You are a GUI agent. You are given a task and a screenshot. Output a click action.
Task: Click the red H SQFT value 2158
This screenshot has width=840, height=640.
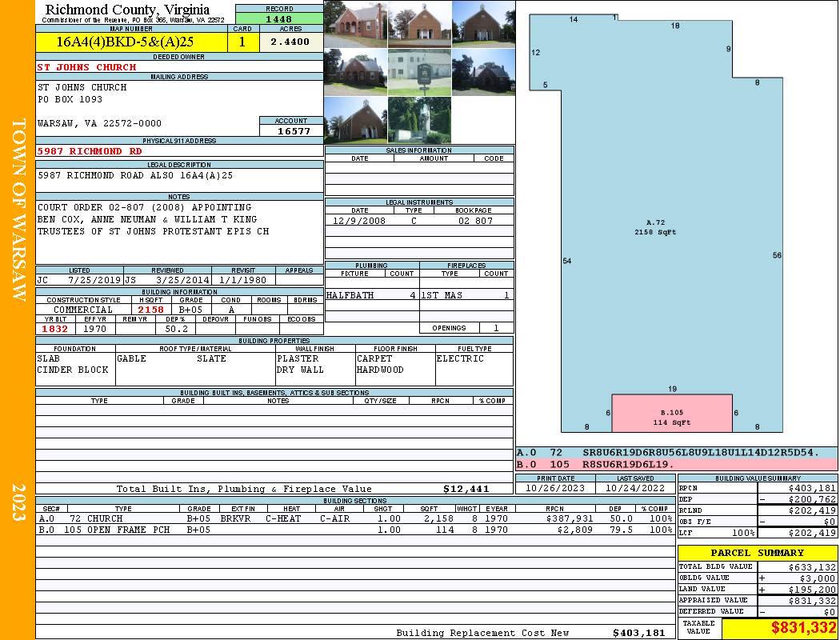click(x=150, y=310)
